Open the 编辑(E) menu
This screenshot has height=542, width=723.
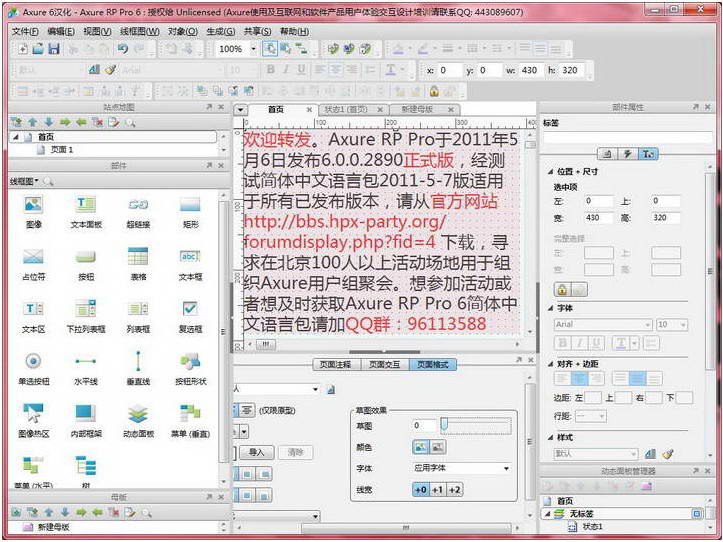coord(61,31)
